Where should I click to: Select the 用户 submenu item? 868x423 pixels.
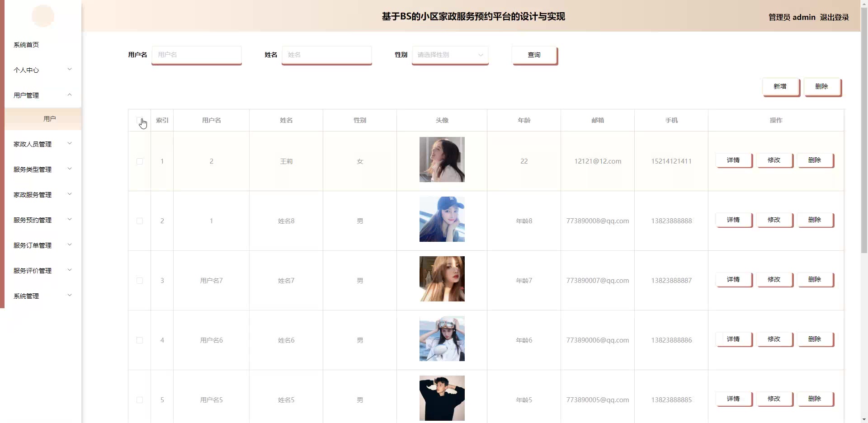43,119
